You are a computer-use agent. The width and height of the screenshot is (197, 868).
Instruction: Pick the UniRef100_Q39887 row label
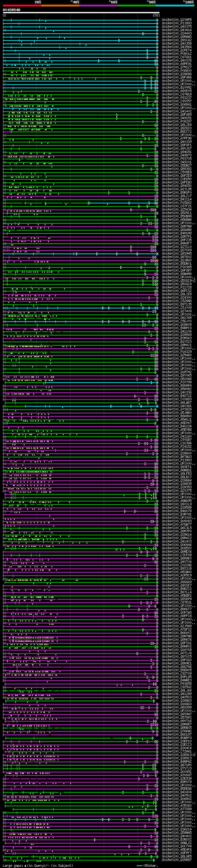tap(177, 860)
